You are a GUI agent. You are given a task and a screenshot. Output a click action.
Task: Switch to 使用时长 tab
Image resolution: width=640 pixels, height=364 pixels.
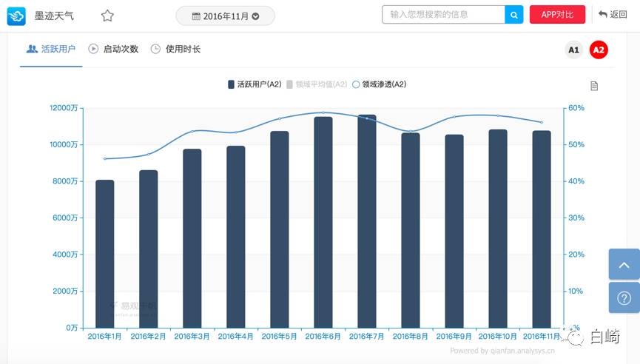click(175, 49)
